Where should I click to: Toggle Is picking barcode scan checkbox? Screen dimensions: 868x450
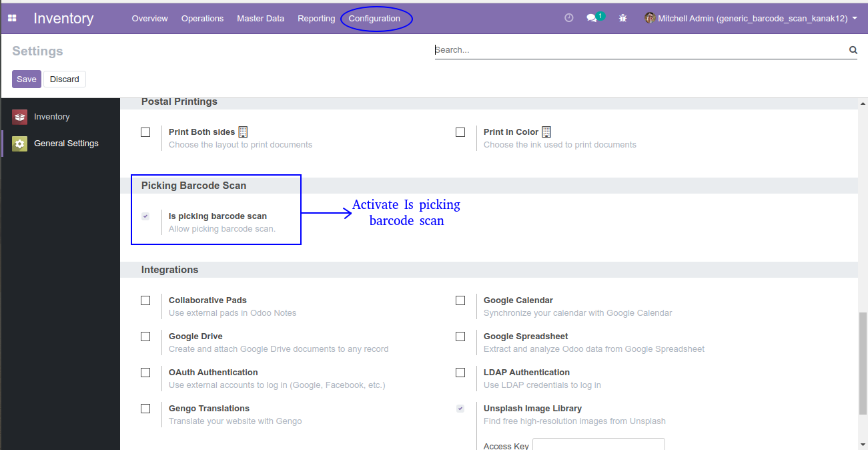pos(145,216)
